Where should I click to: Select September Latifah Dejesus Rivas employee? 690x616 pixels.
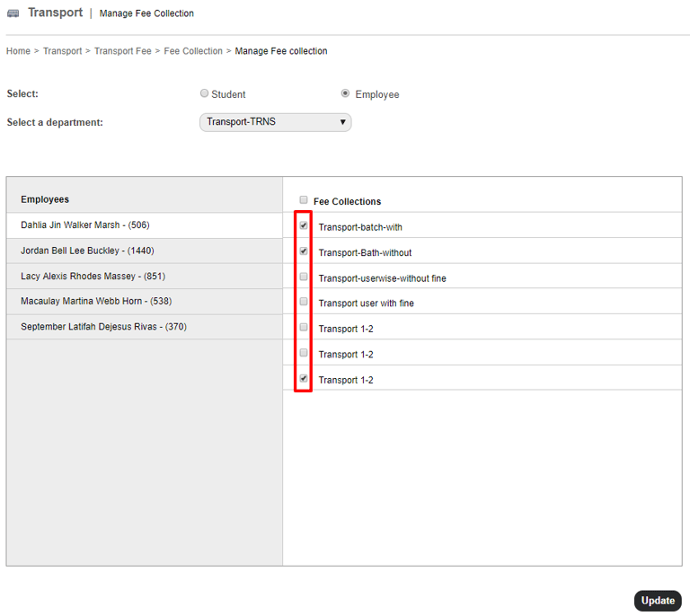[103, 327]
